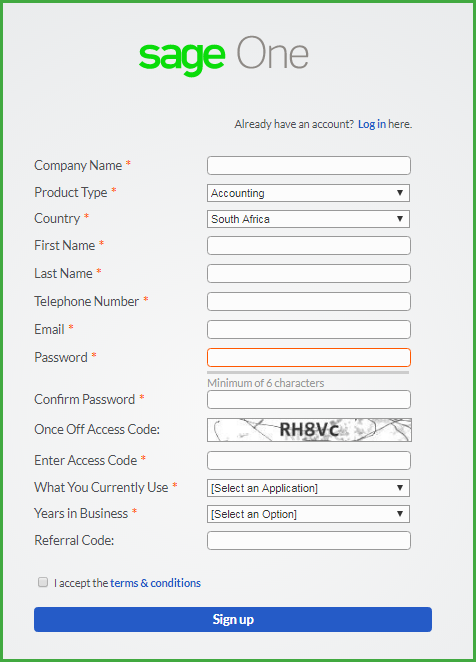The height and width of the screenshot is (662, 476).
Task: Click the Sign up button
Action: [233, 619]
